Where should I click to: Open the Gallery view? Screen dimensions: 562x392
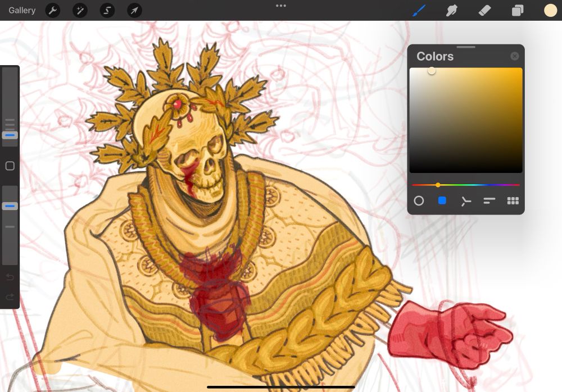point(22,11)
